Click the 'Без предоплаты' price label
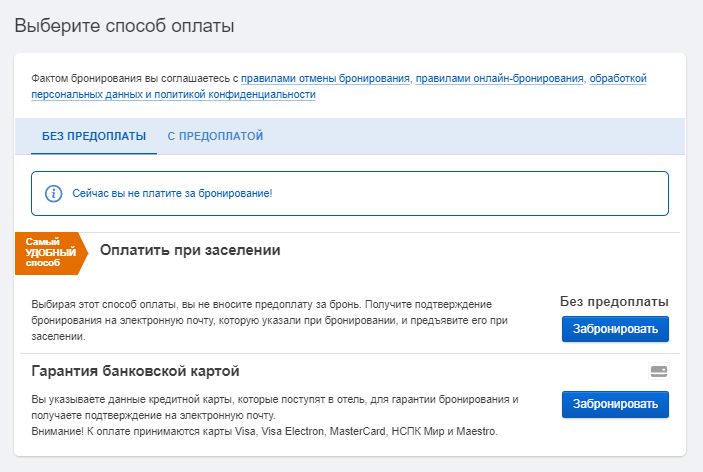703x472 pixels. click(614, 302)
